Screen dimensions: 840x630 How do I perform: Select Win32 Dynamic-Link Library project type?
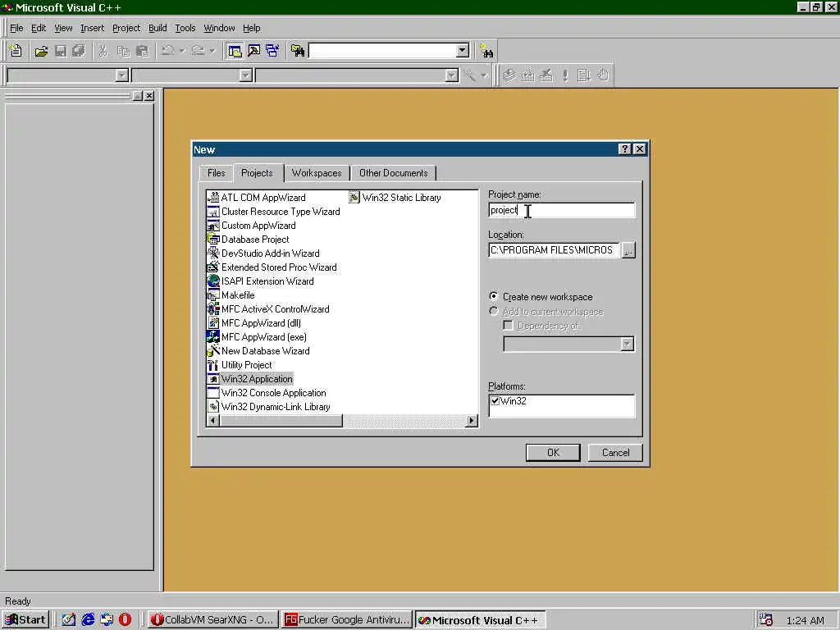268,407
